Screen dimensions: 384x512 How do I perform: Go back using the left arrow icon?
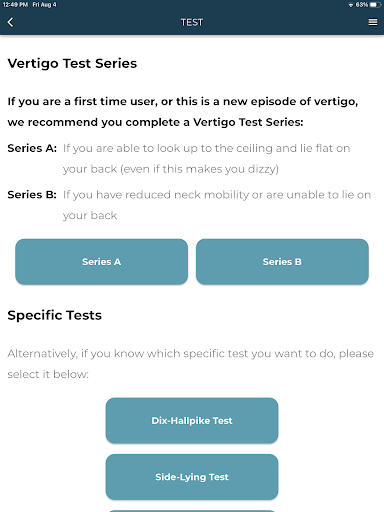[x=11, y=22]
